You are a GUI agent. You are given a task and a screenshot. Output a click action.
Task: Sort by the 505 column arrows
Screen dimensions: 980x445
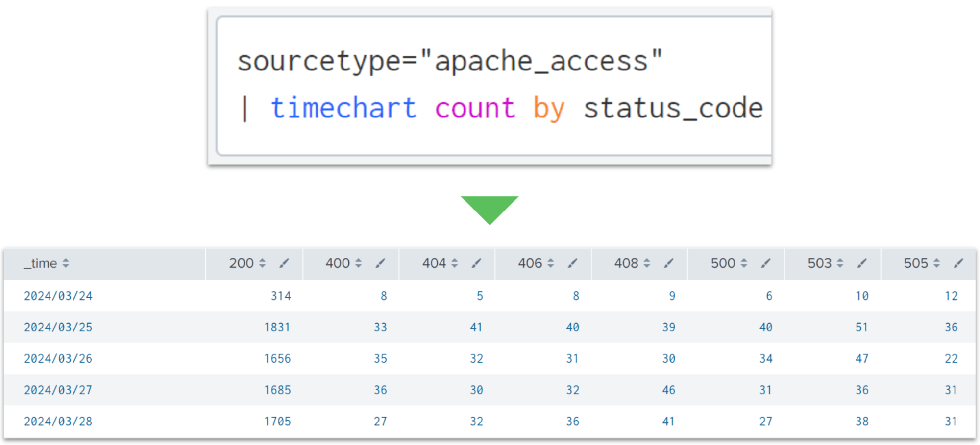point(936,263)
